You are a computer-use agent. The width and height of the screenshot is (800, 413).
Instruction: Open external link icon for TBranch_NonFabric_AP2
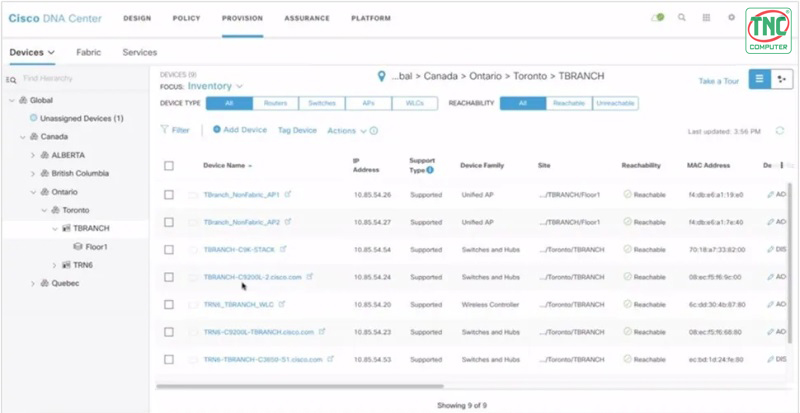[288, 222]
